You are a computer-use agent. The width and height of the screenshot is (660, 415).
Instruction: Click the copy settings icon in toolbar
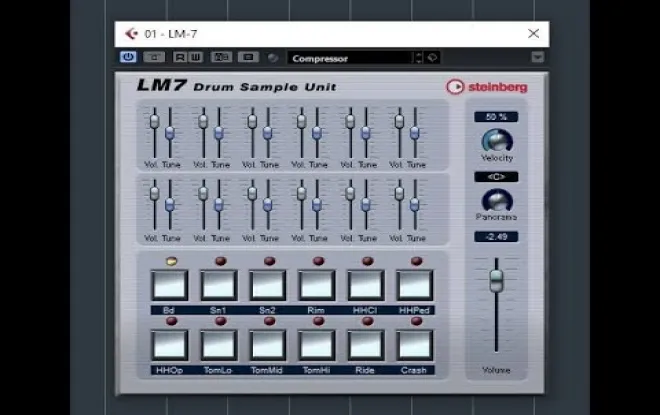click(x=248, y=57)
